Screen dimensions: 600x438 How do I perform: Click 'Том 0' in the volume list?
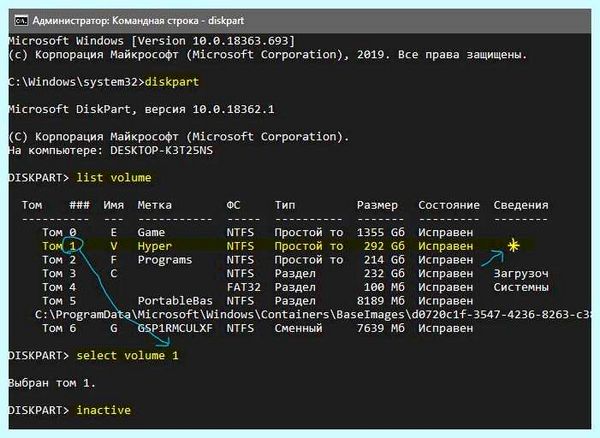[59, 233]
